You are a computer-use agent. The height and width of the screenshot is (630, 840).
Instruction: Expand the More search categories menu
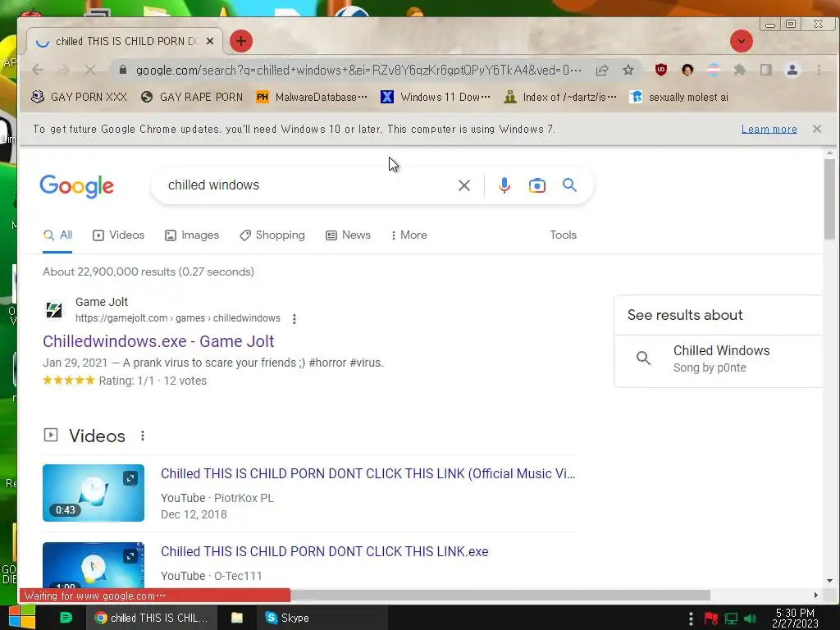[x=409, y=235]
